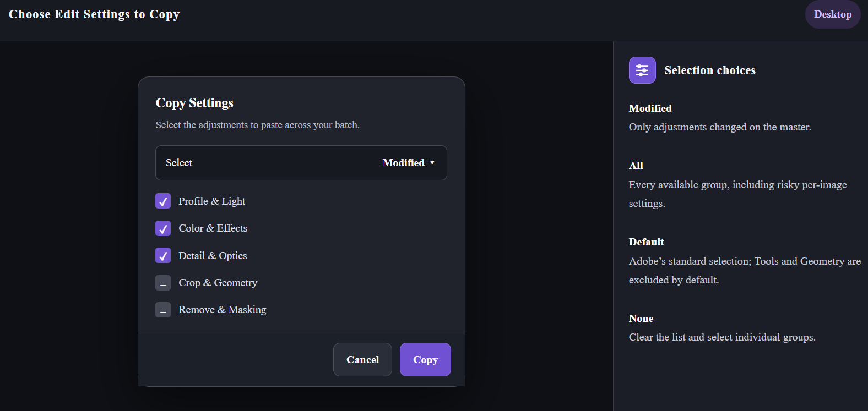
Task: Open the Select preset dropdown
Action: click(301, 163)
